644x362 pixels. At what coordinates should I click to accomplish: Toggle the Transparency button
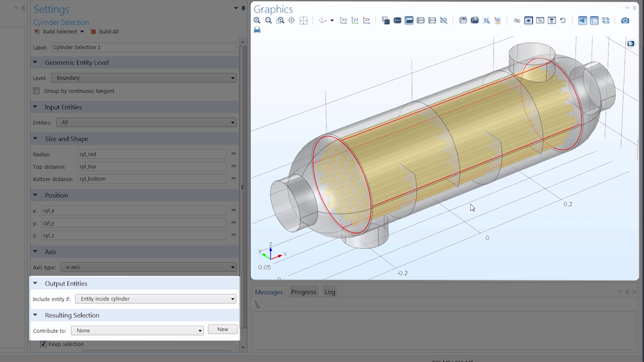click(x=594, y=21)
